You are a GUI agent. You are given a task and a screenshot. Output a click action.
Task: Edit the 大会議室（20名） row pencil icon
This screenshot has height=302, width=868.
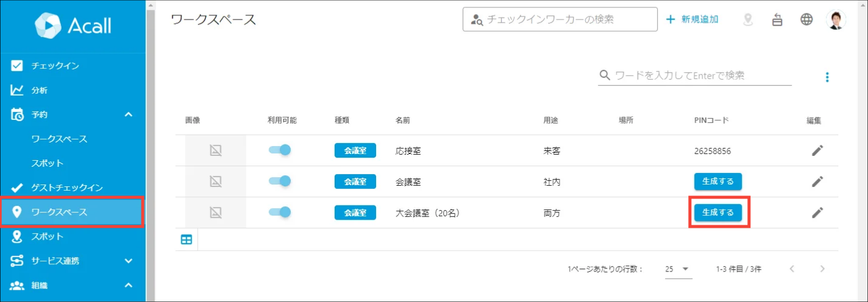[x=817, y=212]
